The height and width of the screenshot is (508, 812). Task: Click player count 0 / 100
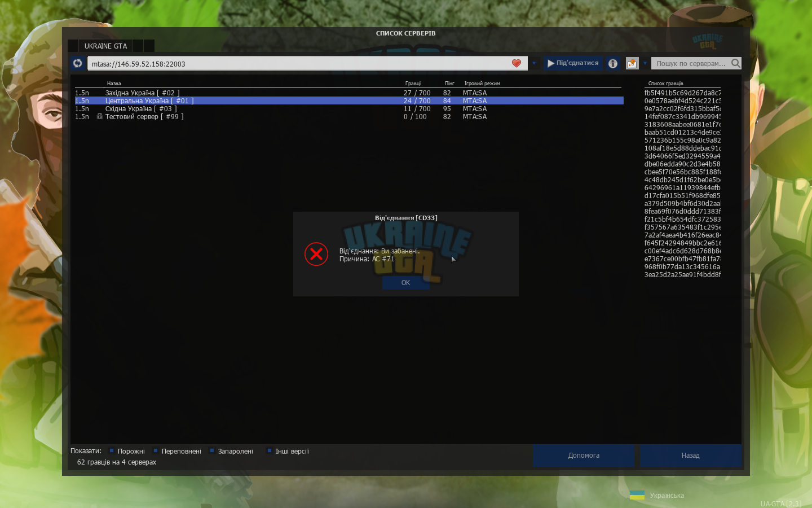pyautogui.click(x=415, y=116)
